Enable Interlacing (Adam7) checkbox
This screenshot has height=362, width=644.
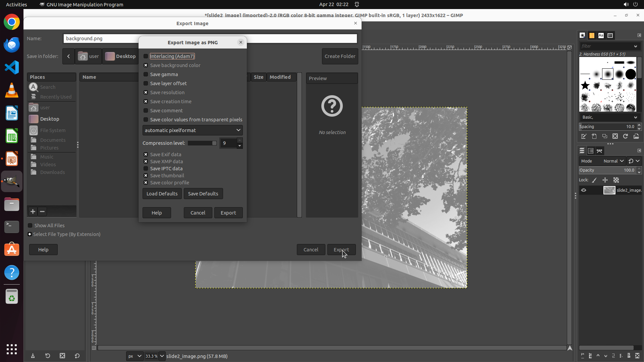point(146,56)
